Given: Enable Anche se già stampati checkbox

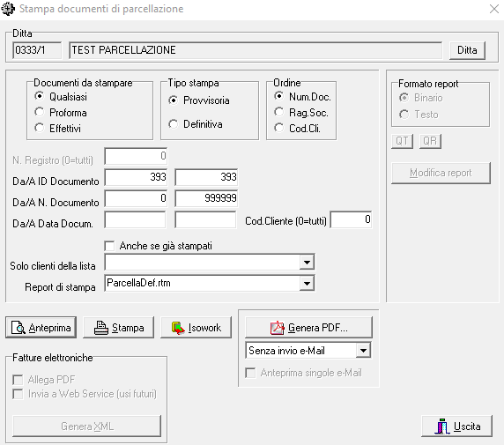Looking at the screenshot, I should click(x=109, y=246).
